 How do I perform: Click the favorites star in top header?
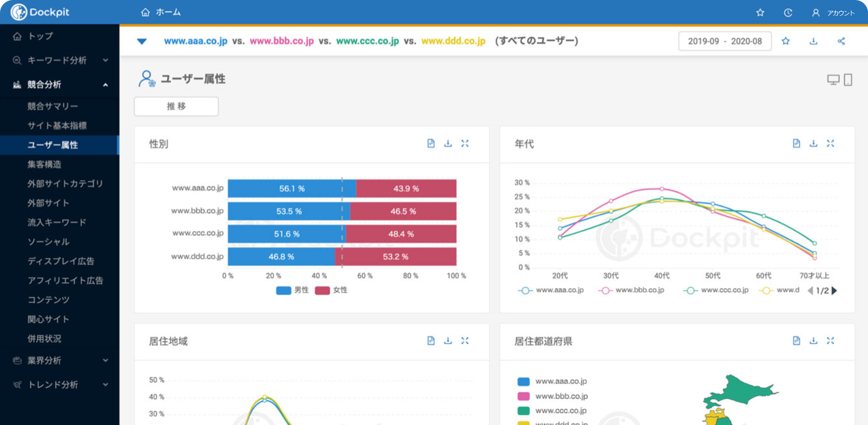(760, 13)
